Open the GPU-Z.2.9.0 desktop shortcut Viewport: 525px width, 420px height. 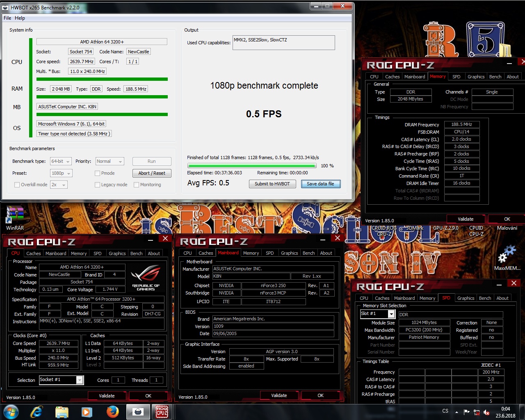(445, 228)
